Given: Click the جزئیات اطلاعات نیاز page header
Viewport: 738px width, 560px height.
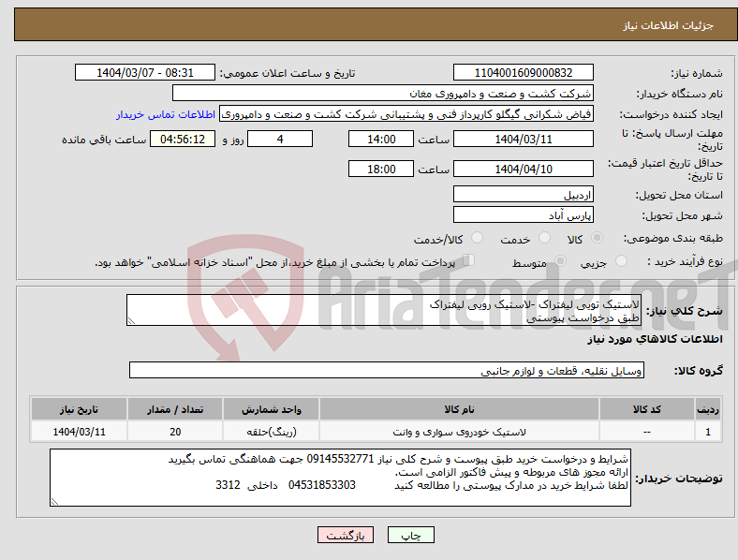Looking at the screenshot, I should (668, 25).
